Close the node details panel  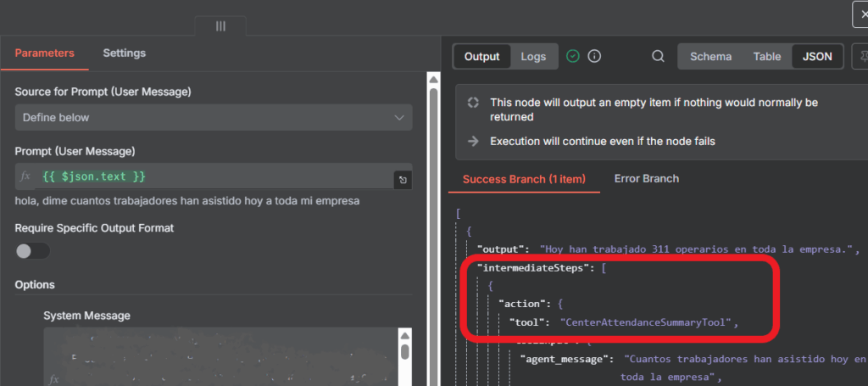coord(860,14)
